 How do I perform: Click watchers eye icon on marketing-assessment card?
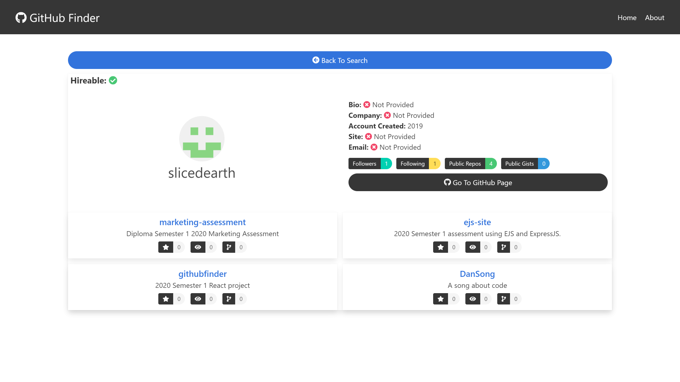point(198,247)
